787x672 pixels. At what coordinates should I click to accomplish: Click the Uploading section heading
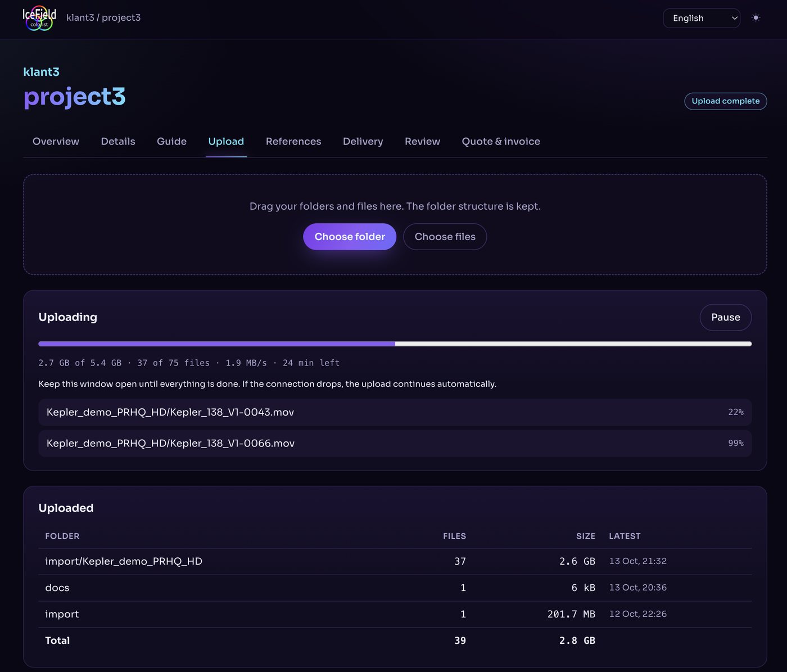tap(68, 317)
